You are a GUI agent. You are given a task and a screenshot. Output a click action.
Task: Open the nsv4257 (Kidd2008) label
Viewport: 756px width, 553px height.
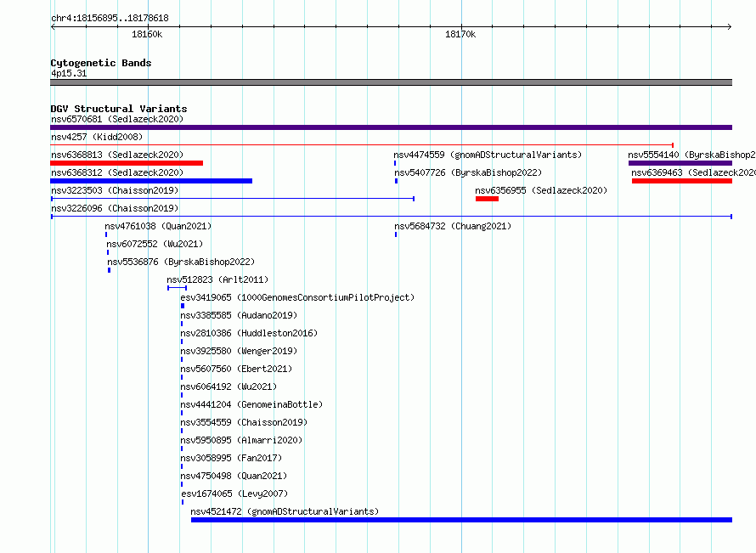pos(97,137)
